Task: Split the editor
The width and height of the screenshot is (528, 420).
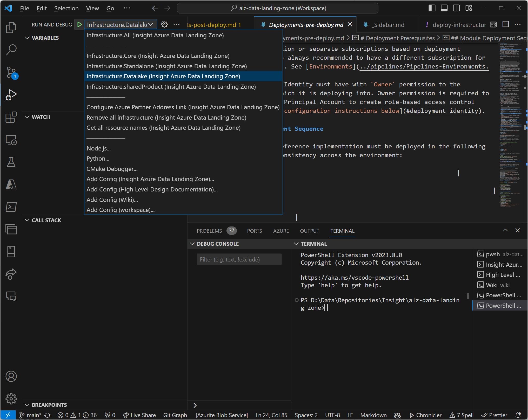Action: 506,25
